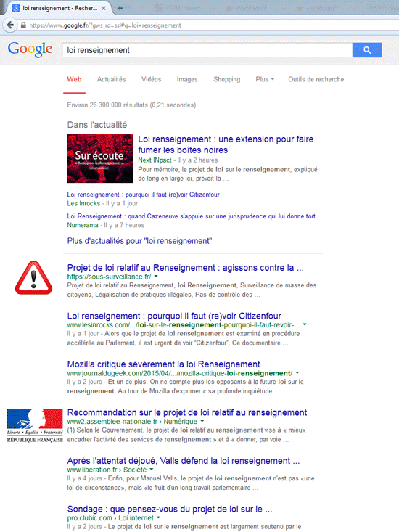
Task: Open 'Mozilla critique sévèrement la loi Renseignement'
Action: coord(163,364)
